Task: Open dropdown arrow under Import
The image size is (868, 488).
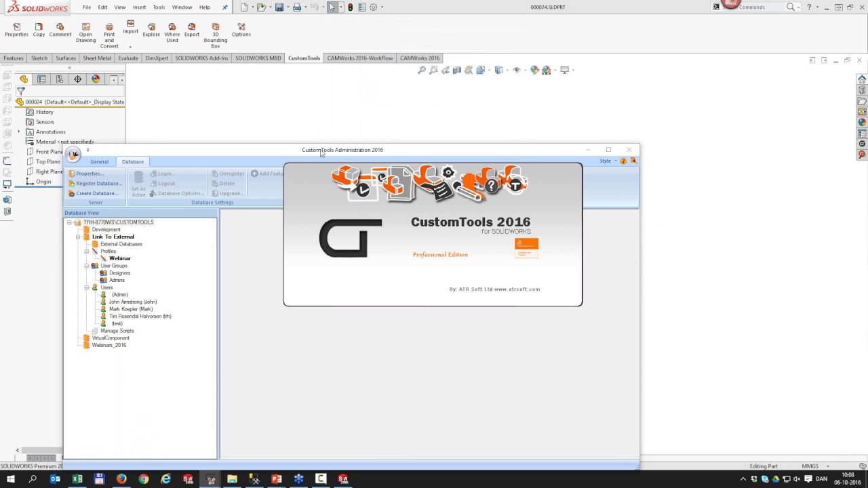Action: coord(130,47)
